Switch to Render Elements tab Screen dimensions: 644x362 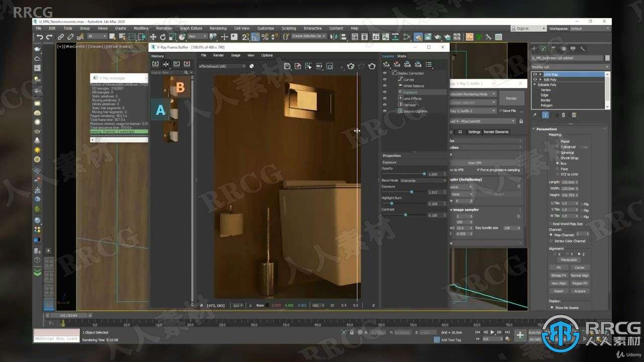(496, 132)
